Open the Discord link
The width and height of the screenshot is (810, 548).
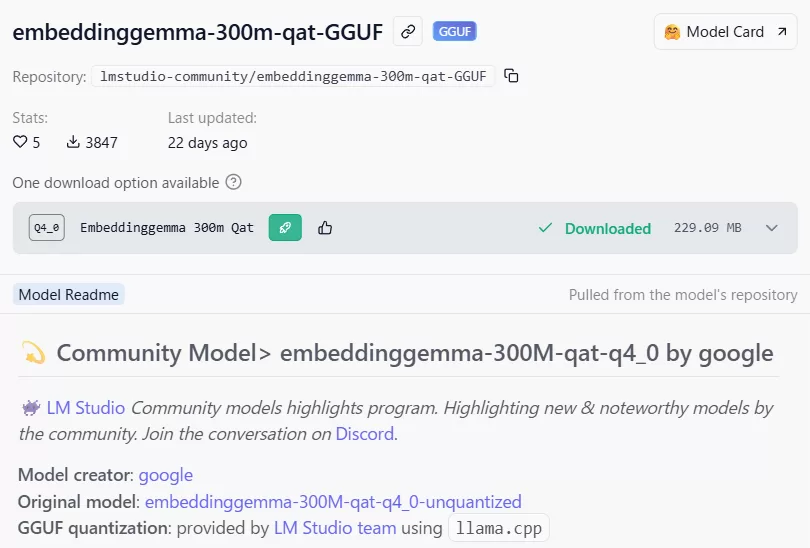[365, 434]
